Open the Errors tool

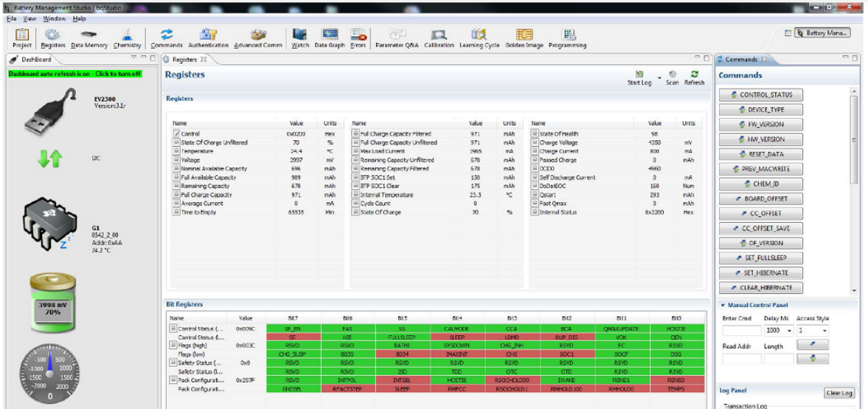point(358,38)
